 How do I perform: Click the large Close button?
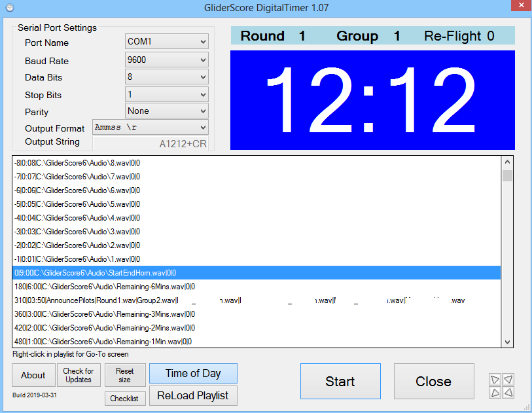click(x=434, y=382)
